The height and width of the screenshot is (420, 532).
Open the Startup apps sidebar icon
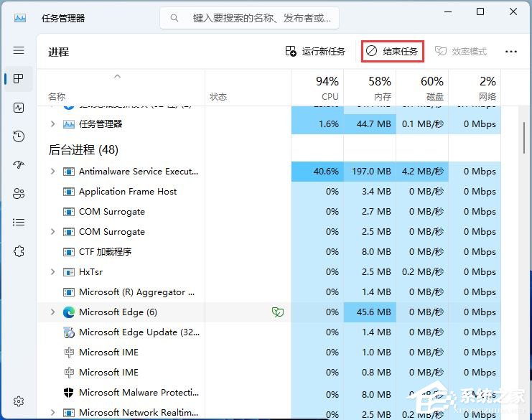pyautogui.click(x=19, y=165)
